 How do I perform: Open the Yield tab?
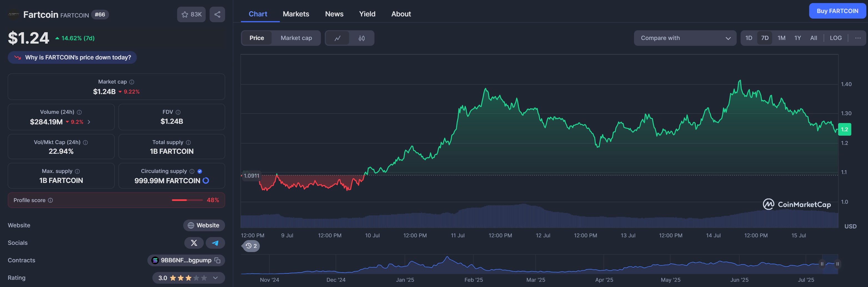(x=367, y=14)
